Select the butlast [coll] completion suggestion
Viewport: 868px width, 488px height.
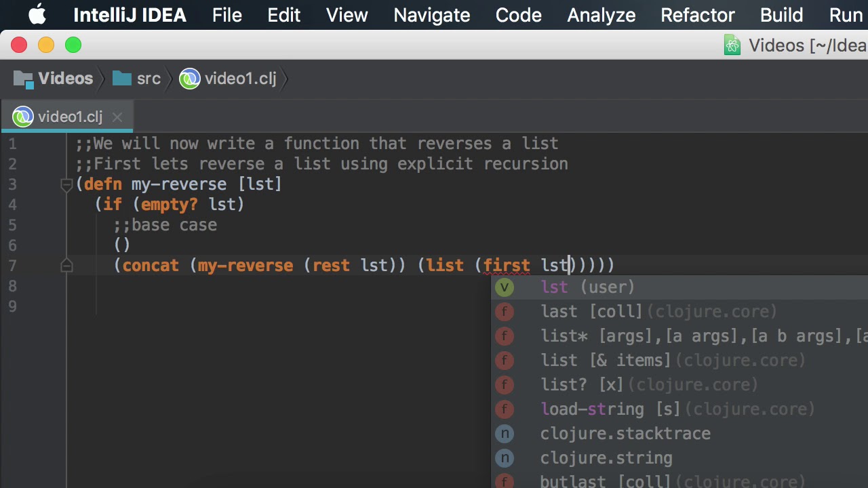679,480
